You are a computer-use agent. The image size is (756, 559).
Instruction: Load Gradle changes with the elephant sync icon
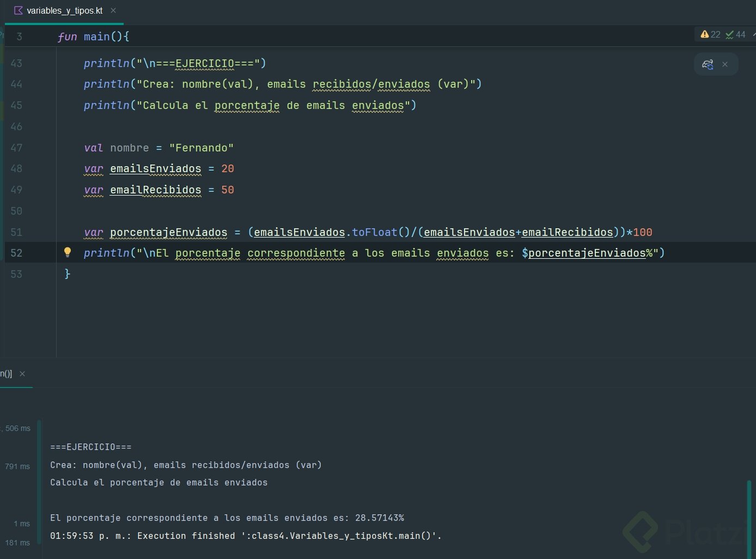(x=708, y=64)
